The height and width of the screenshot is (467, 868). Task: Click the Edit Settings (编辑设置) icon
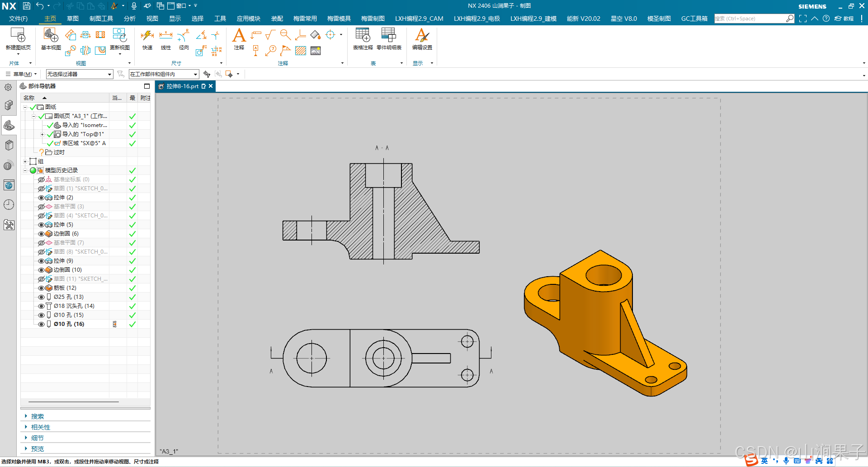(422, 35)
